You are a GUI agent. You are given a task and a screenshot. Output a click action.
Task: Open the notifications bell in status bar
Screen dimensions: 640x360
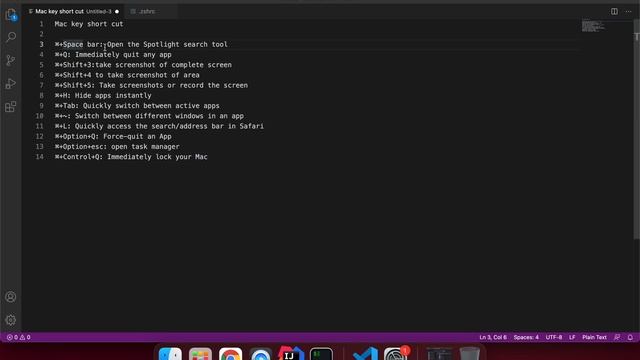tap(630, 338)
